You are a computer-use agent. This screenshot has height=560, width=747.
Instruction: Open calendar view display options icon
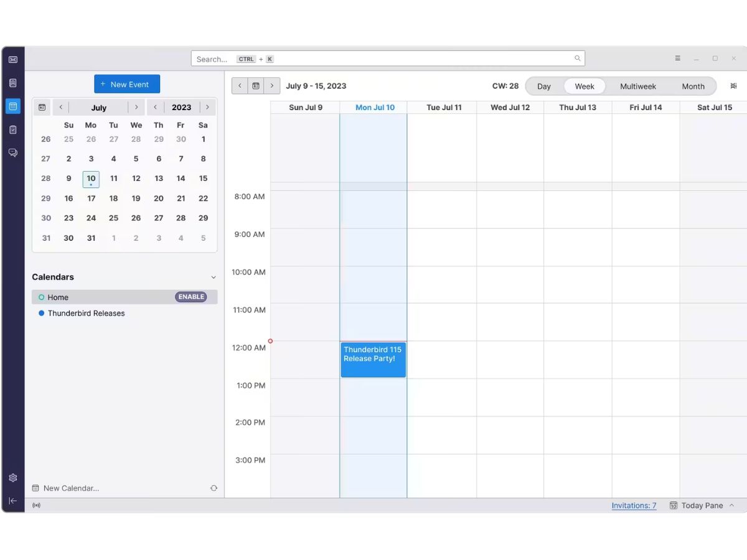(733, 86)
